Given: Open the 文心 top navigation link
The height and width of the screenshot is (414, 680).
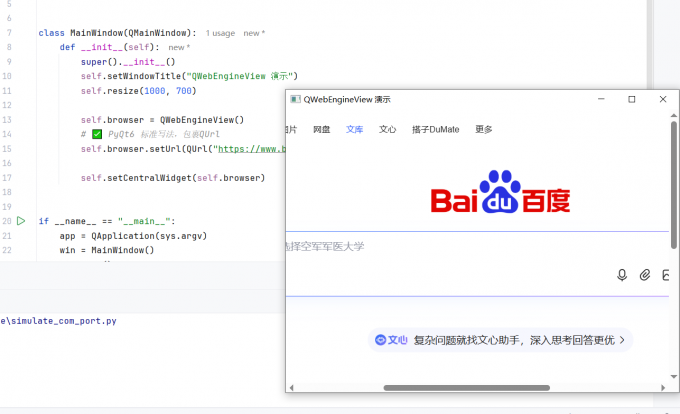Looking at the screenshot, I should pos(387,129).
